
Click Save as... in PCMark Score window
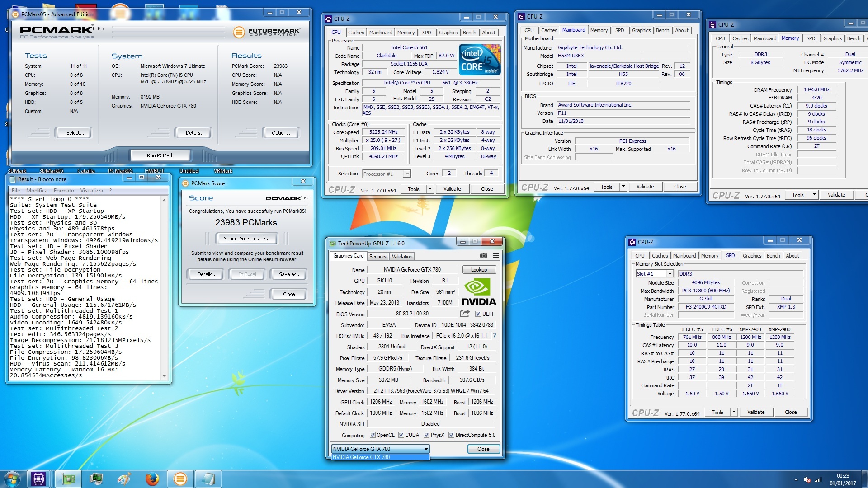click(289, 274)
